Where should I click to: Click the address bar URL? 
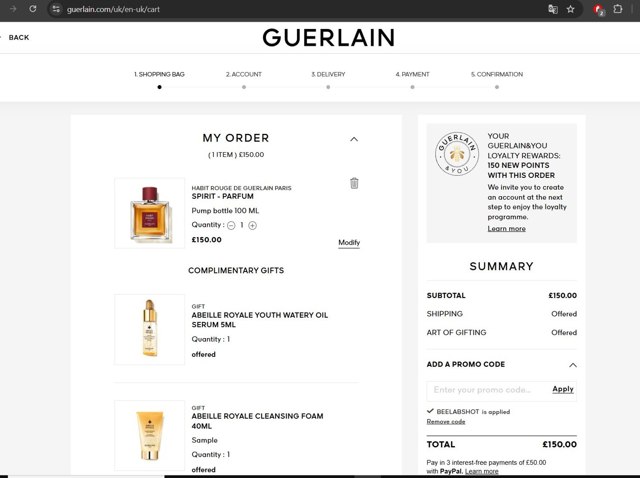click(113, 9)
